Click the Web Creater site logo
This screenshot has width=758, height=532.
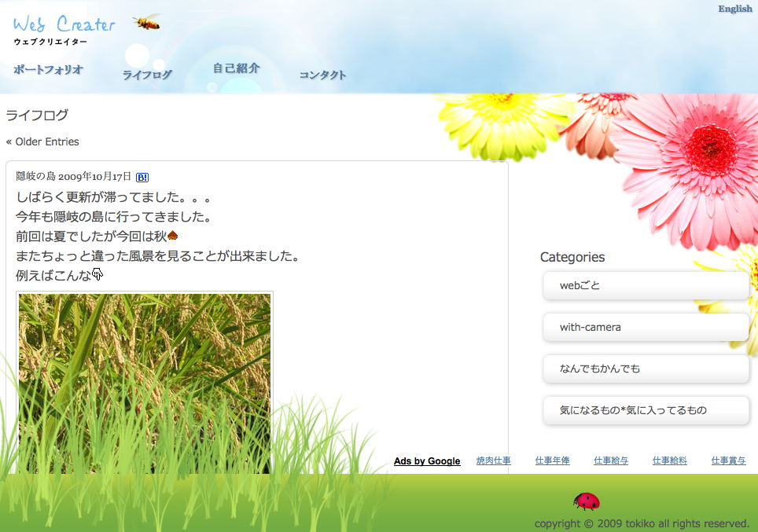pos(64,24)
